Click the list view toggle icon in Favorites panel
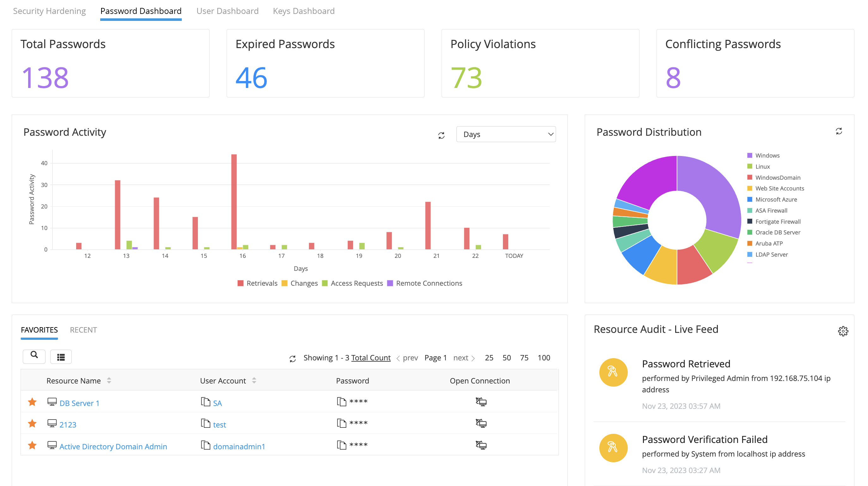868x486 pixels. click(x=61, y=355)
